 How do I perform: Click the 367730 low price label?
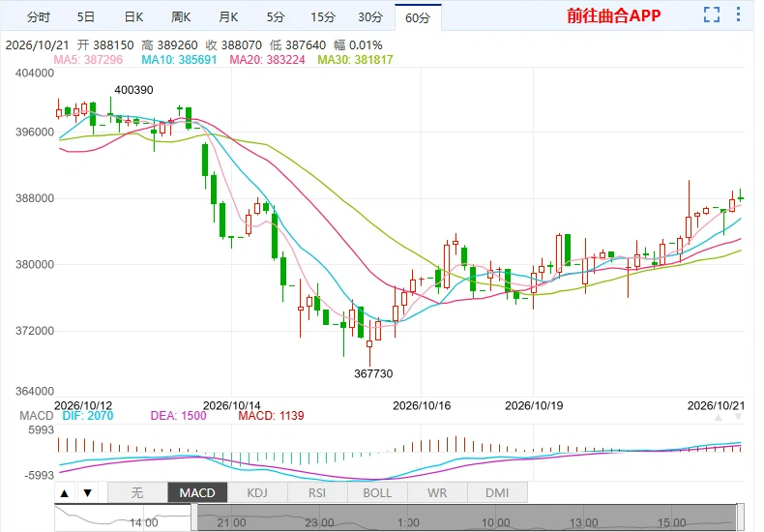373,373
